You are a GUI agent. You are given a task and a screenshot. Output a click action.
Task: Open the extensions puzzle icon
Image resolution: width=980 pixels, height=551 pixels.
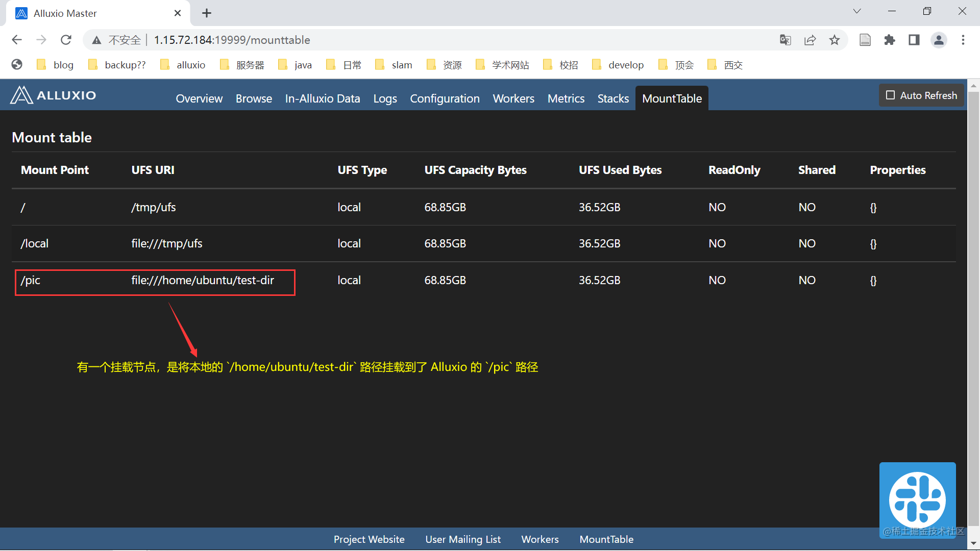(890, 40)
